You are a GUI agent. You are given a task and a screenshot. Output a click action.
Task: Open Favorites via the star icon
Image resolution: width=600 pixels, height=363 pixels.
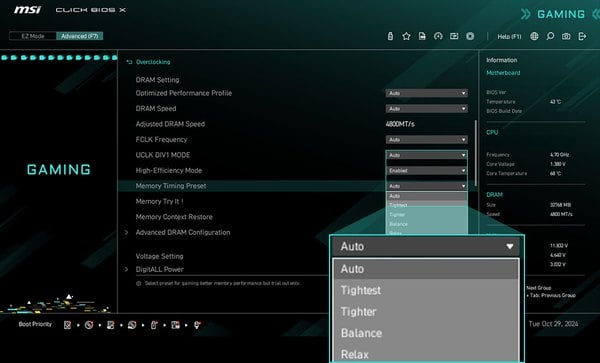[x=406, y=36]
